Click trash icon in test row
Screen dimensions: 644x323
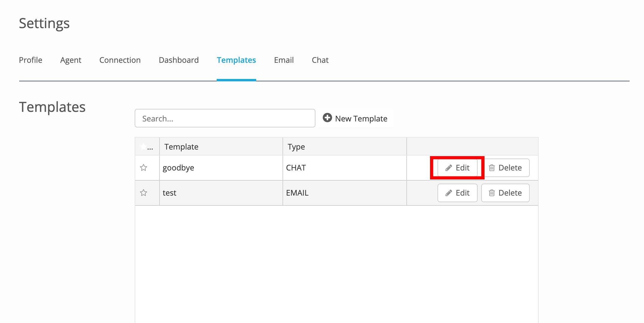pos(492,193)
